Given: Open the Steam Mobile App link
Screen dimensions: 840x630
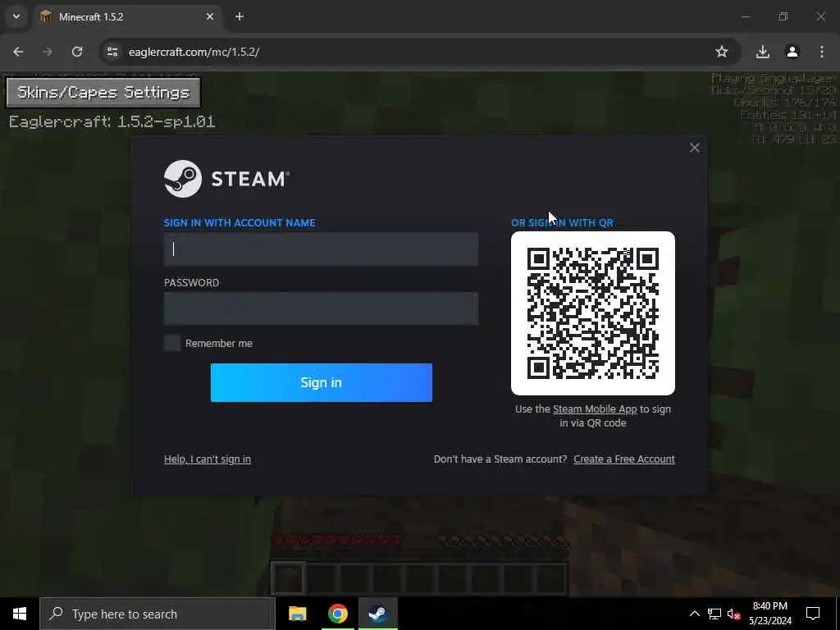Looking at the screenshot, I should point(595,409).
